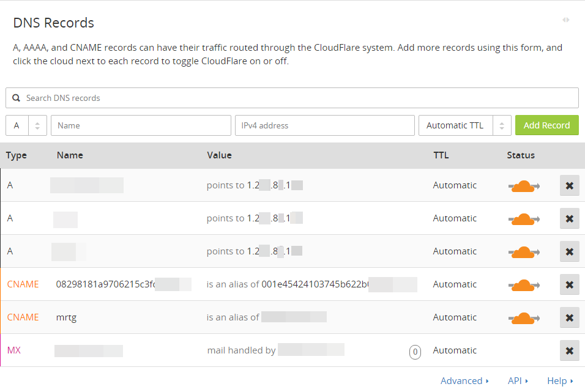
Task: Open the Help link
Action: point(560,381)
